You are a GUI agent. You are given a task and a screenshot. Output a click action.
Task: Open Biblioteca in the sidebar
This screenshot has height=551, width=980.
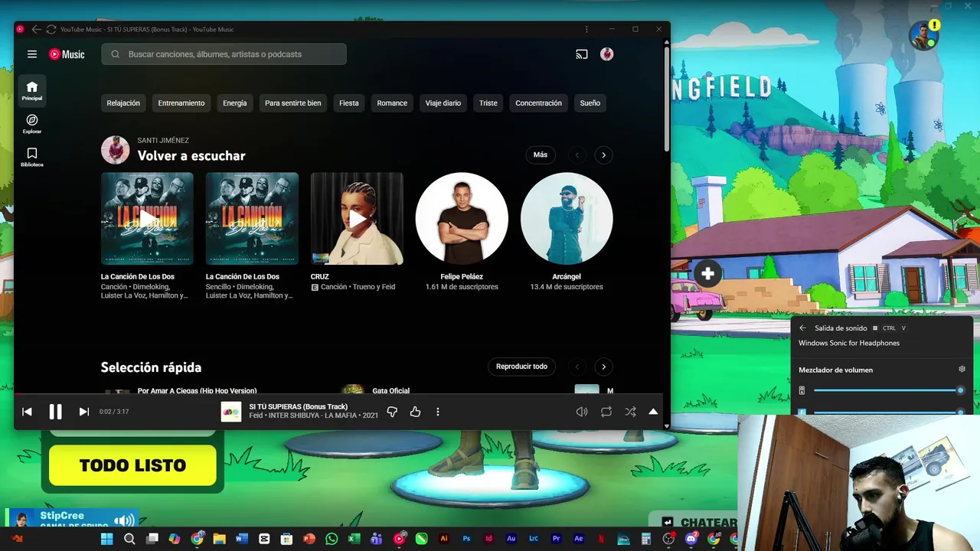click(32, 157)
